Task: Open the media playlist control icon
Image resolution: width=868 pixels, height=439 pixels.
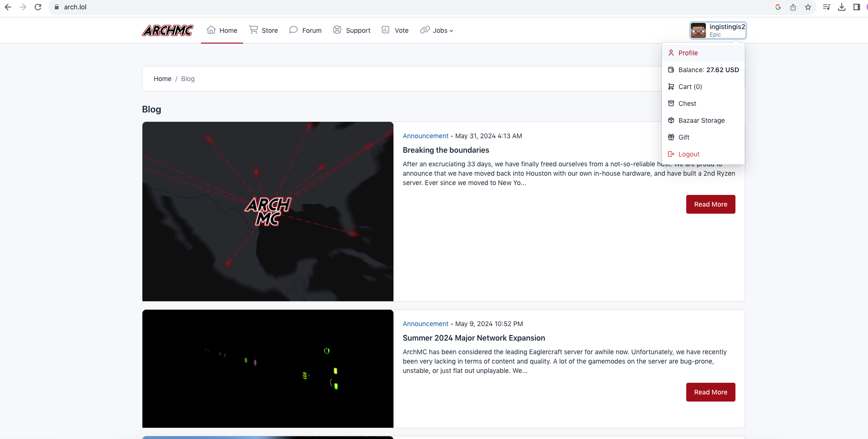Action: [x=827, y=7]
